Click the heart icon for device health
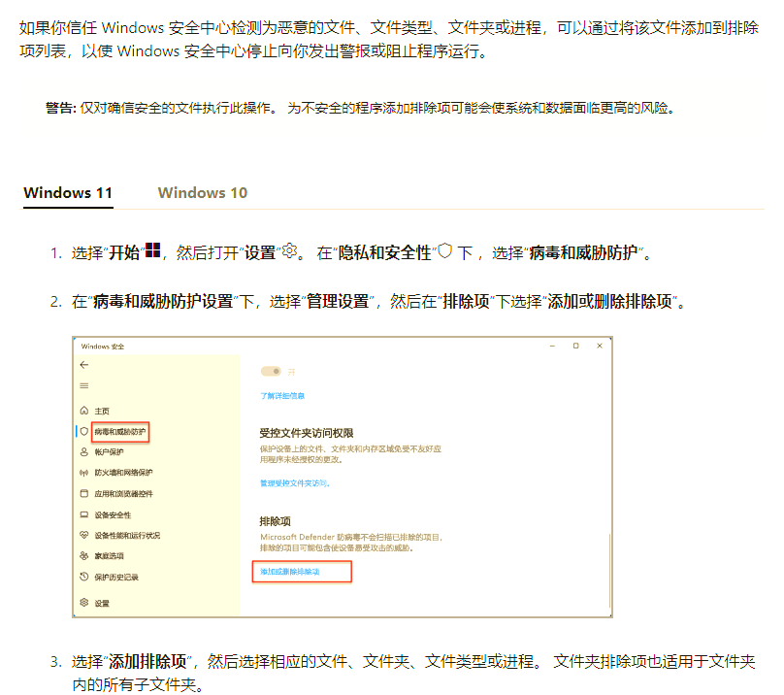784x695 pixels. tap(84, 535)
